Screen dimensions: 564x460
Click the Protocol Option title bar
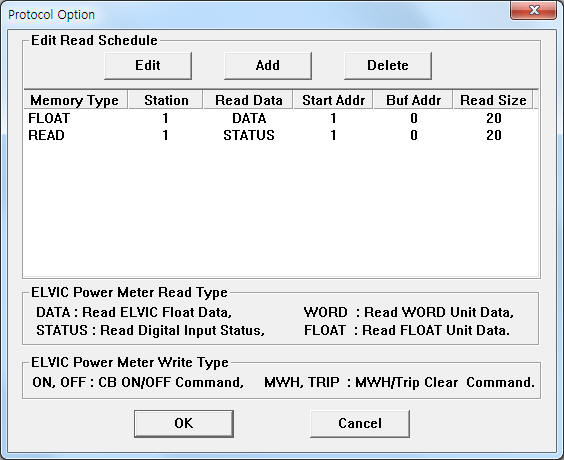(252, 15)
